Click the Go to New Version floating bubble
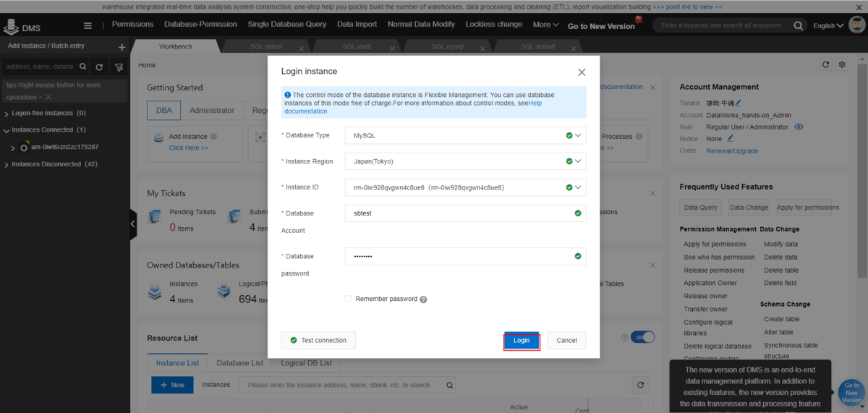 (x=851, y=393)
